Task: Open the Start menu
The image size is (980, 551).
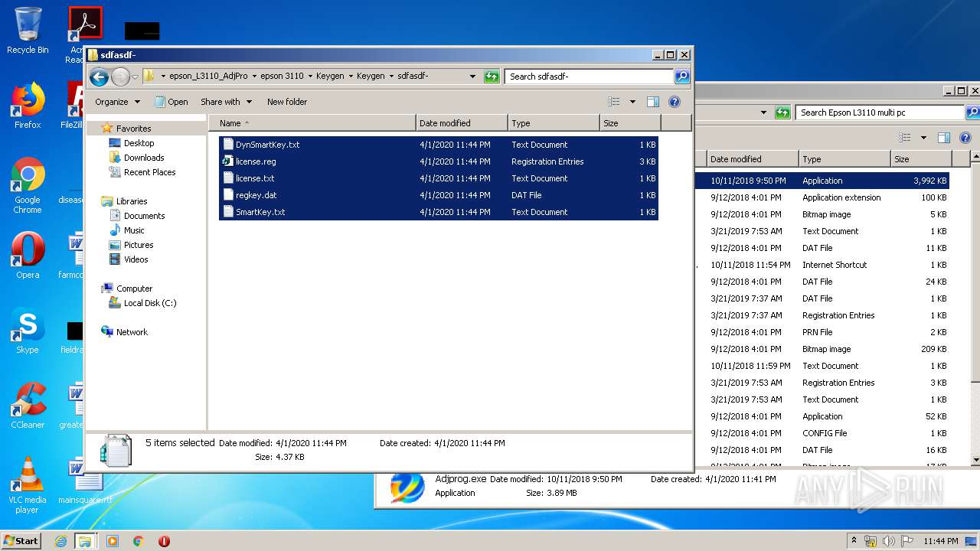Action: tap(21, 540)
